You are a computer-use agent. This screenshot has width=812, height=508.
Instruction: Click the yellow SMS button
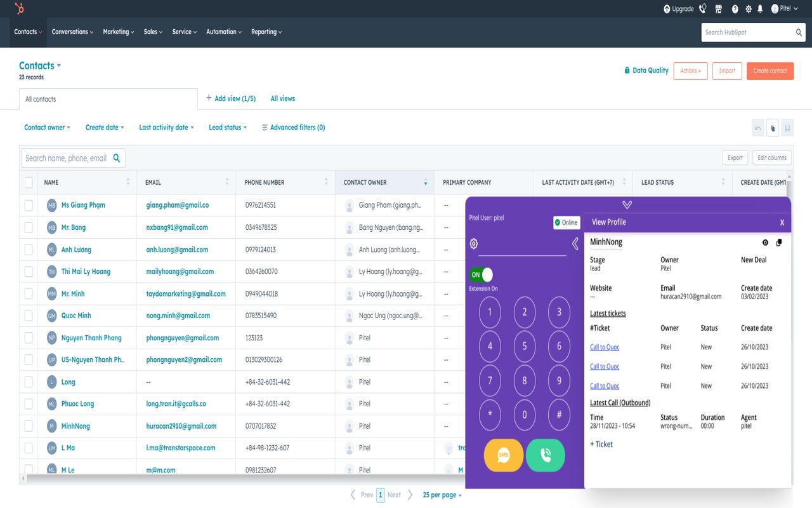(504, 455)
